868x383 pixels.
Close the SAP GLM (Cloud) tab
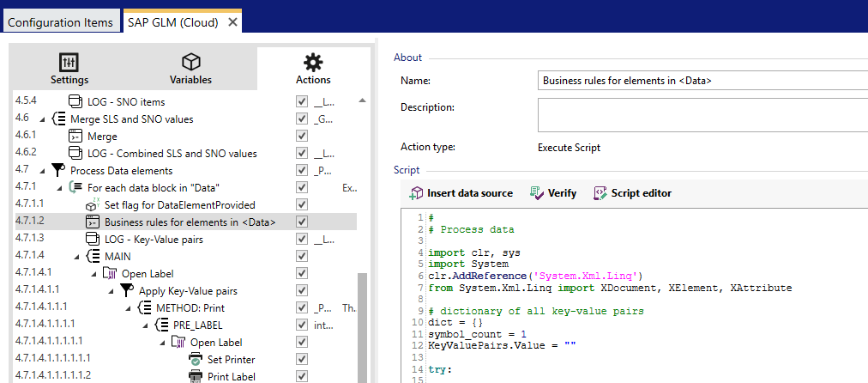[x=232, y=21]
